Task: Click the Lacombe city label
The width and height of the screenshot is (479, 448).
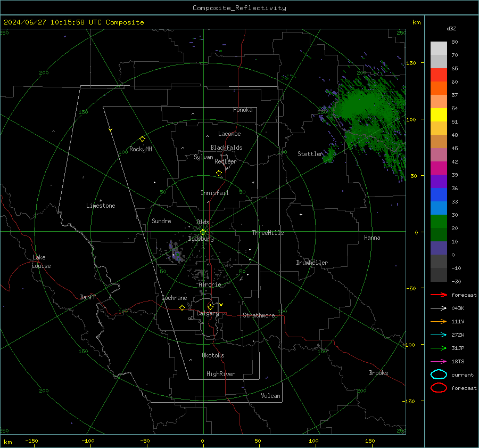Action: 229,134
